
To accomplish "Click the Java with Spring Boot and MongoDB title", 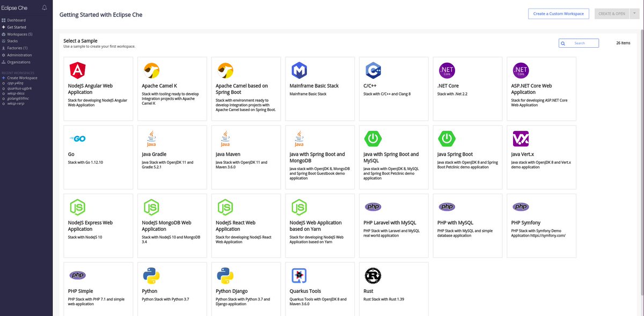I will point(317,157).
